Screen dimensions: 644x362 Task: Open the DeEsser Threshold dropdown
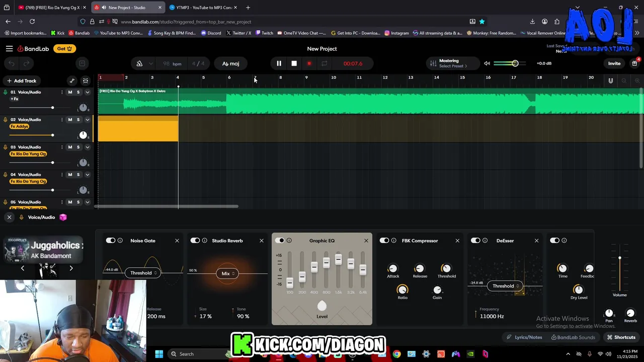[505, 286]
